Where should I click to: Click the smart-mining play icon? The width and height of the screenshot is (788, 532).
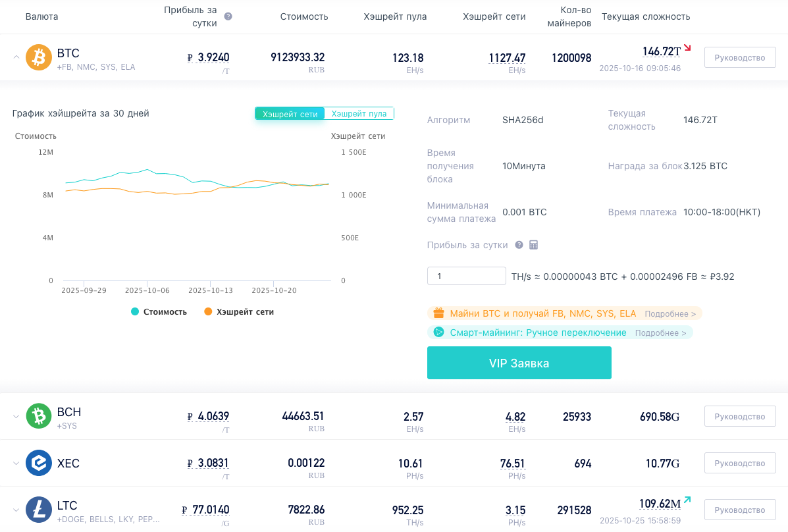click(438, 332)
